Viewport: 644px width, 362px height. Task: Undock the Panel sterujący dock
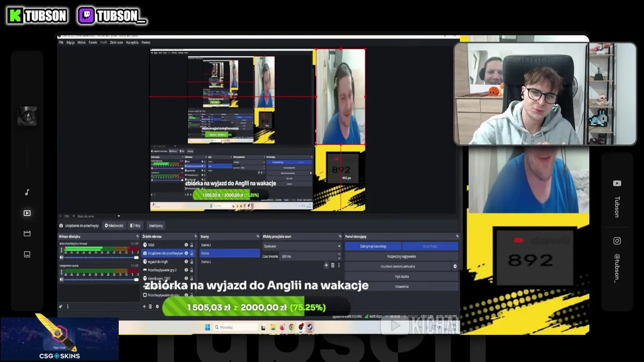[x=457, y=236]
